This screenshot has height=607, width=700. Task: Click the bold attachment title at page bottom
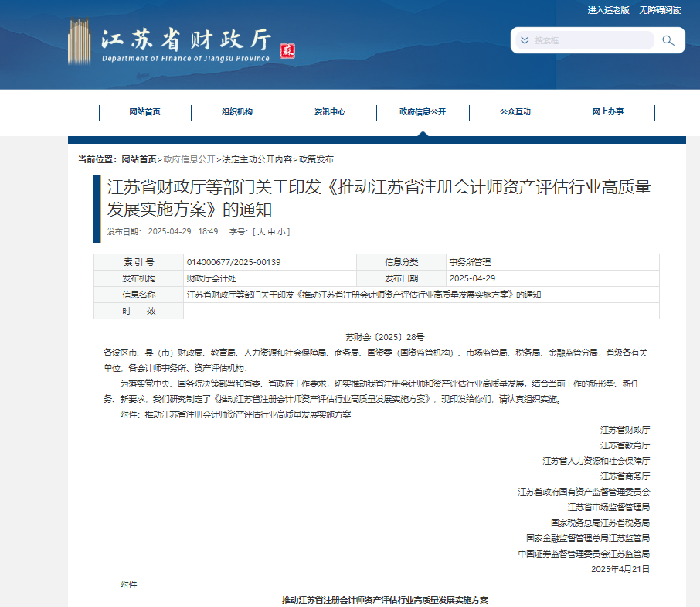coord(385,600)
